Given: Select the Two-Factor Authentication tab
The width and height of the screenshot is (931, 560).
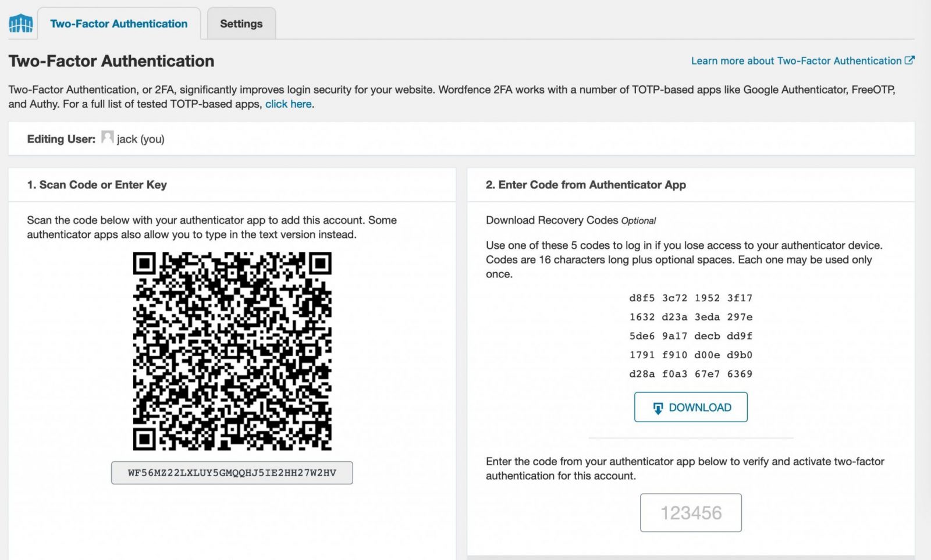Looking at the screenshot, I should click(119, 24).
